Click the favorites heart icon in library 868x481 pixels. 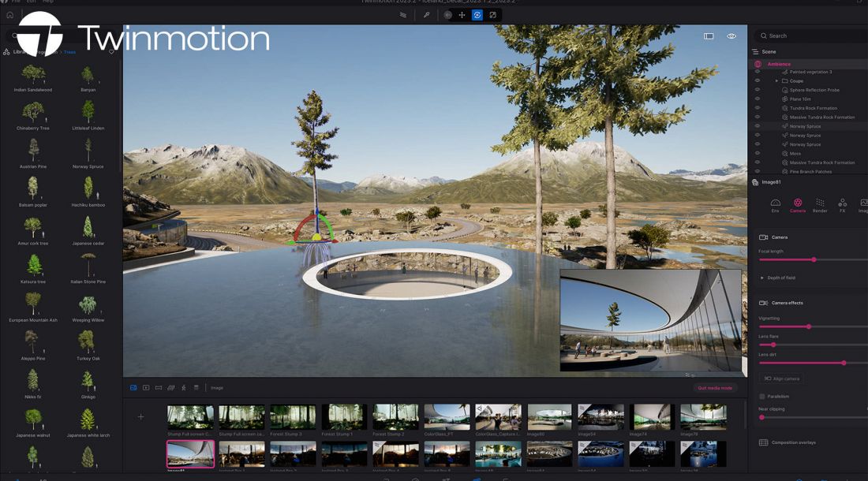(111, 52)
